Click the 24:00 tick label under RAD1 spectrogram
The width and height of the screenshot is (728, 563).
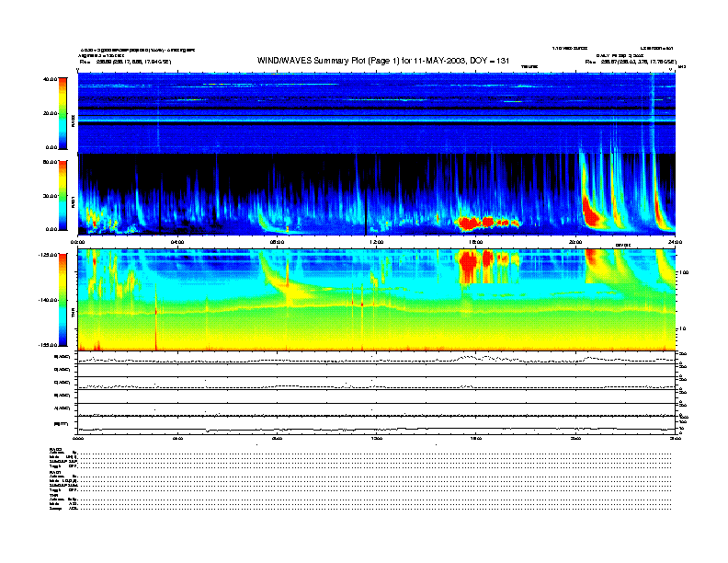pyautogui.click(x=675, y=242)
